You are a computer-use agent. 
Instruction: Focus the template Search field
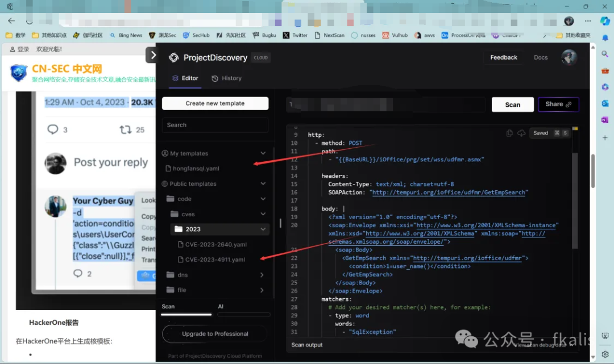click(215, 125)
